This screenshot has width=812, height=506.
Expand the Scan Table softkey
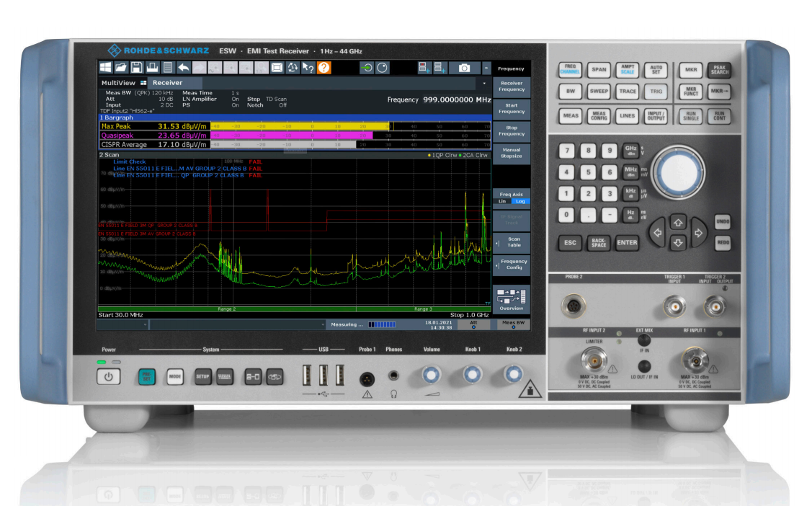pyautogui.click(x=512, y=242)
